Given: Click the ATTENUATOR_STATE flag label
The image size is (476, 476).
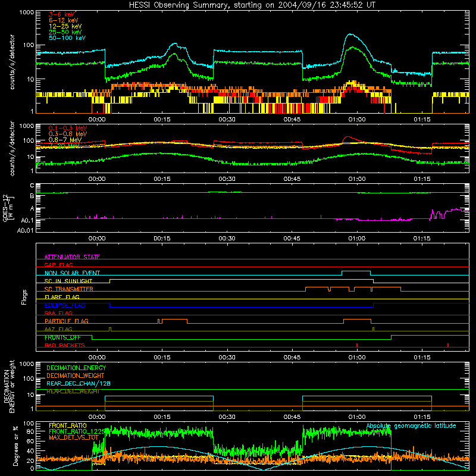Looking at the screenshot, I should [72, 257].
